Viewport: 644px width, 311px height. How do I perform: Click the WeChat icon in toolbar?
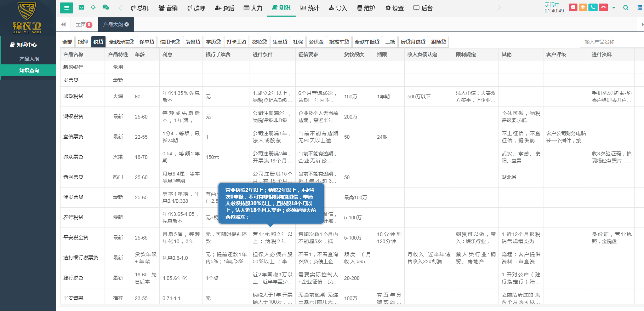point(106,7)
